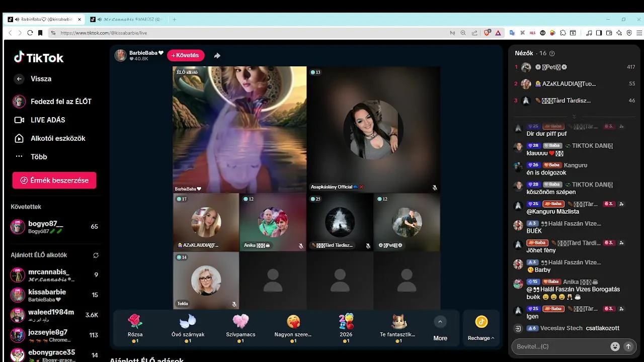
Task: Open recommended creator kissabarbie
Action: click(x=54, y=295)
